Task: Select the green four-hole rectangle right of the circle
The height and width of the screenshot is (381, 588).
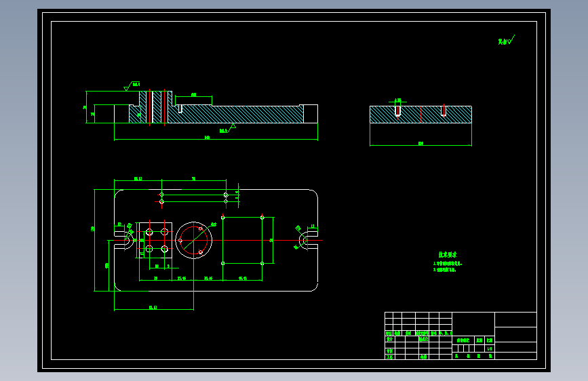Action: click(x=243, y=241)
